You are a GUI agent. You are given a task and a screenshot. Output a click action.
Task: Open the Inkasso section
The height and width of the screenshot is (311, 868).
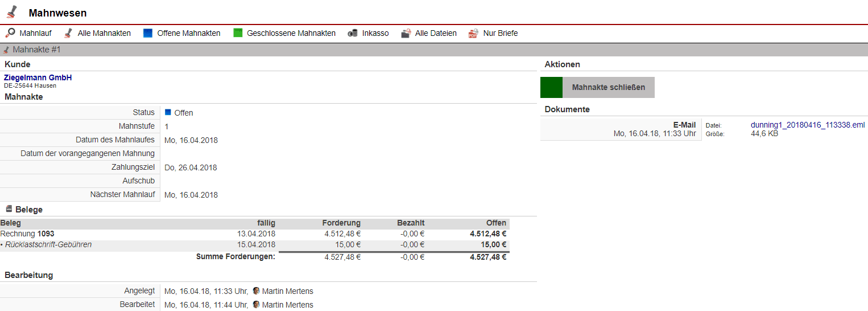[375, 33]
